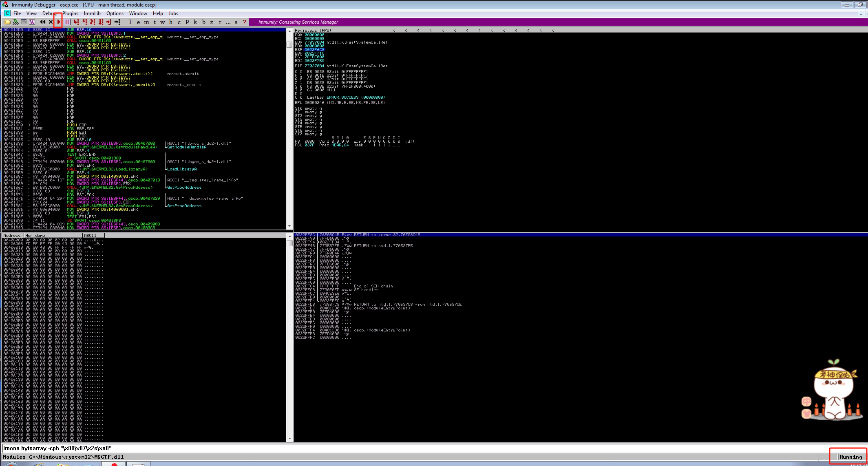Open Breakpoints window with 'b' button
Image resolution: width=868 pixels, height=466 pixels.
coord(203,22)
